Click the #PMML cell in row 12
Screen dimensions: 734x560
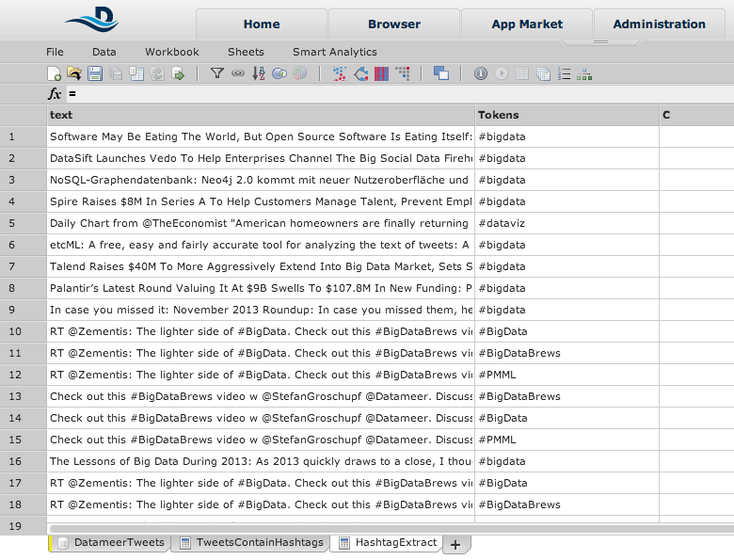coord(566,375)
